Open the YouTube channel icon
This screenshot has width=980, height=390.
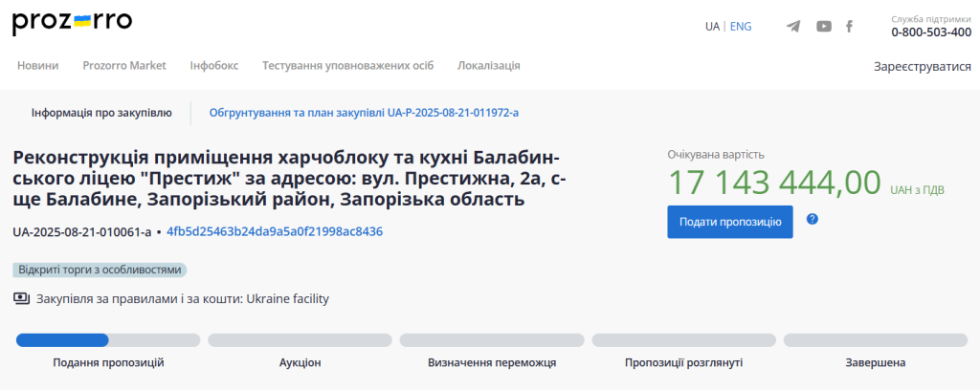coord(824,26)
